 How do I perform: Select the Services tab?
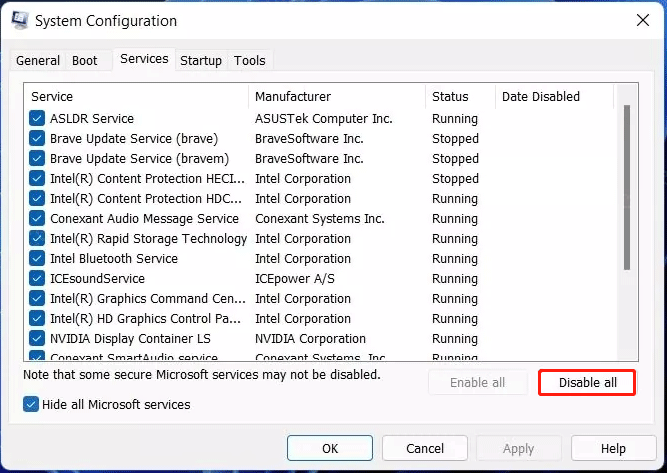(x=144, y=59)
